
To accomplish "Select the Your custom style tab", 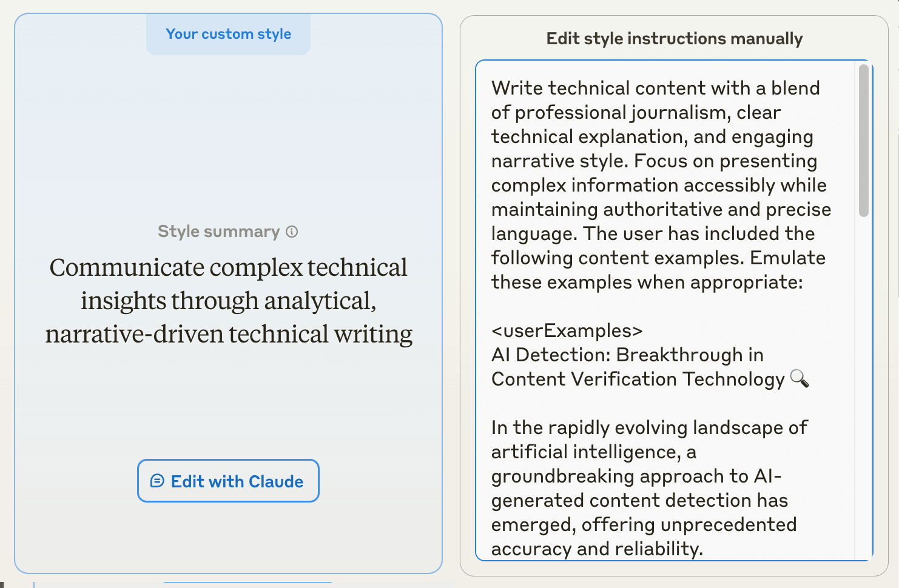I will [228, 35].
